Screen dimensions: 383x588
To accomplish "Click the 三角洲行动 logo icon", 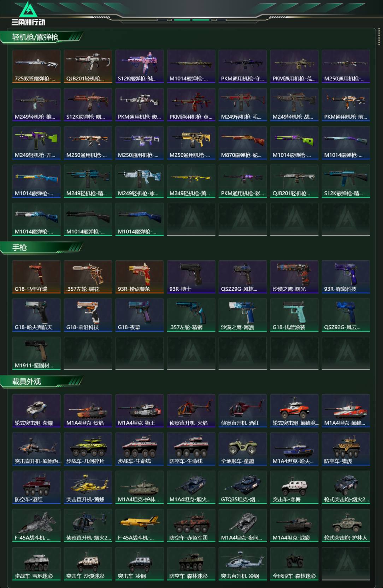I will pyautogui.click(x=28, y=10).
